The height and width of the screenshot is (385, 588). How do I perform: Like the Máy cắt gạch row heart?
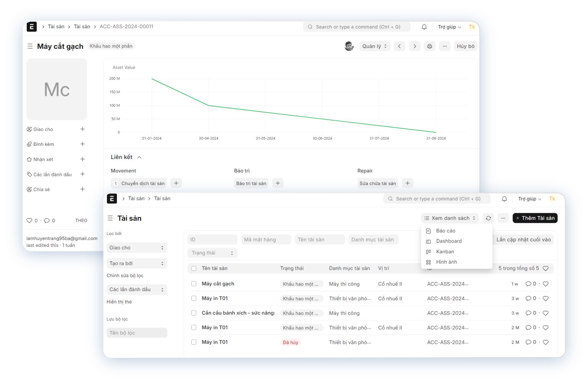546,284
